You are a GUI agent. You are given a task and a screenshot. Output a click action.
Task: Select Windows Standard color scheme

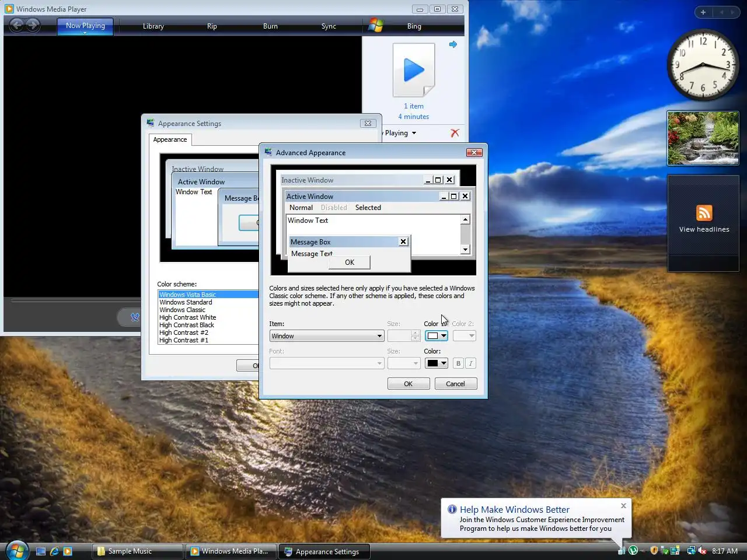tap(208, 302)
